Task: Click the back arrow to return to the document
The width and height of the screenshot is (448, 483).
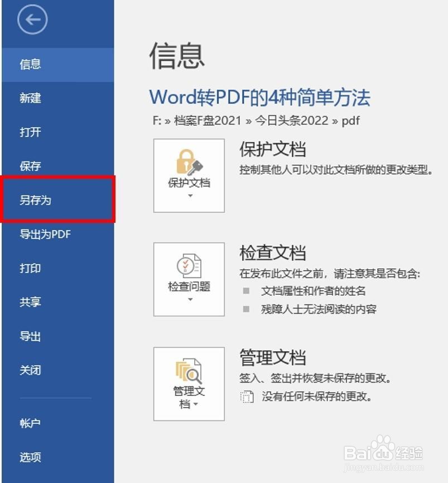Action: [32, 19]
